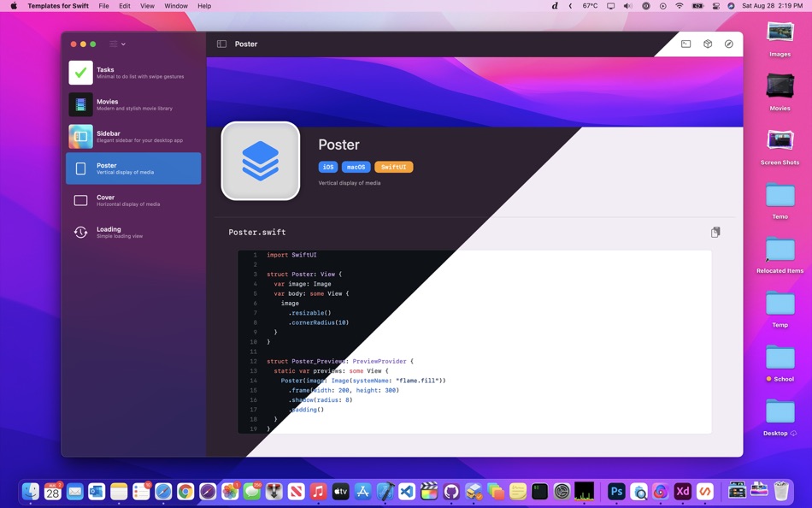Click the Poster.swift file name heading
Screen dimensions: 812x508
257,233
